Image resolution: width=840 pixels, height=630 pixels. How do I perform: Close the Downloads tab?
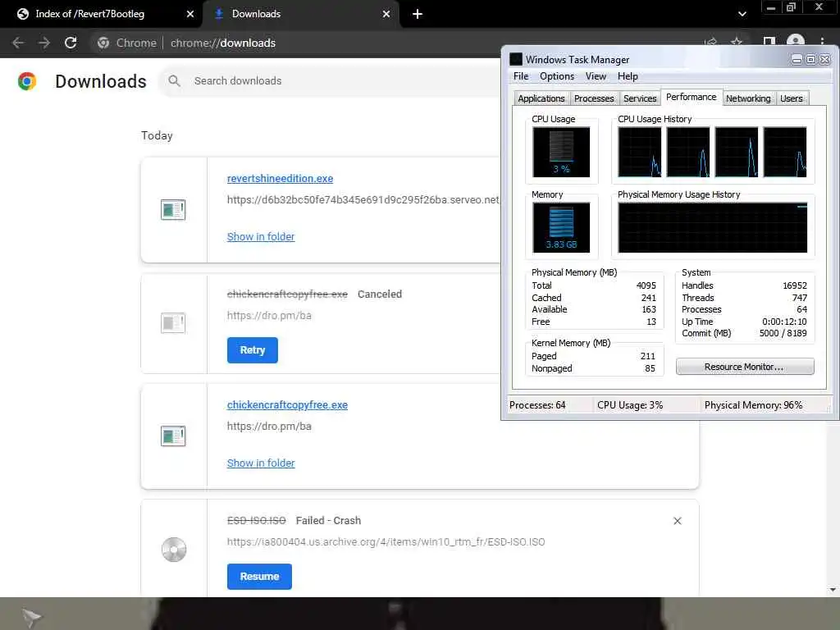pyautogui.click(x=386, y=14)
